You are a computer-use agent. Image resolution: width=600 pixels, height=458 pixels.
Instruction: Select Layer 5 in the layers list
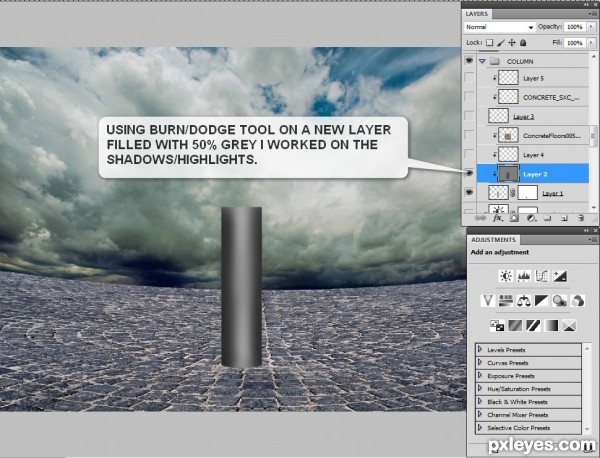[x=533, y=78]
